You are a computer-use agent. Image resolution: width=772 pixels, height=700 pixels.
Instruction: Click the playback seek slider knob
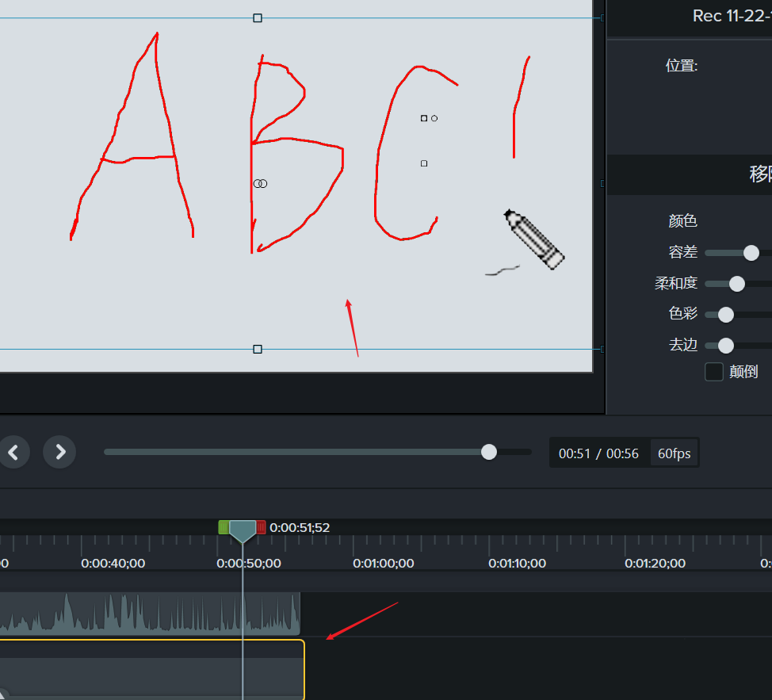click(x=488, y=452)
